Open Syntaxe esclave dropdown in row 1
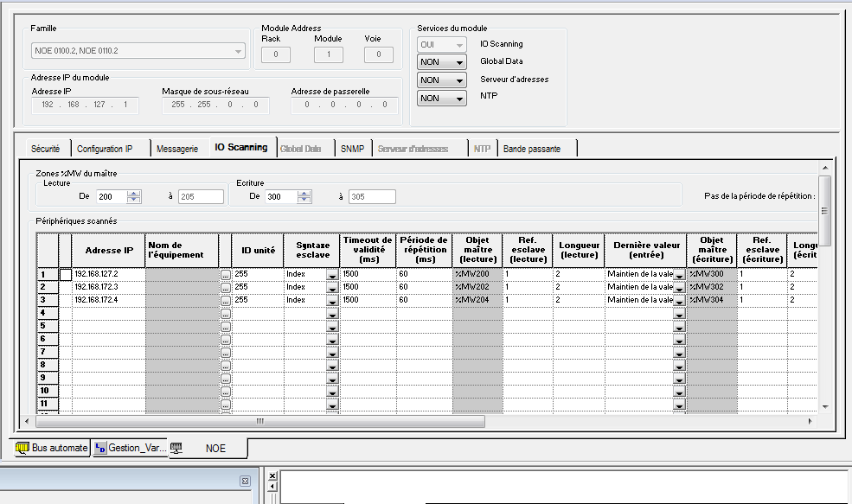Screen dimensions: 852x504 coord(332,275)
